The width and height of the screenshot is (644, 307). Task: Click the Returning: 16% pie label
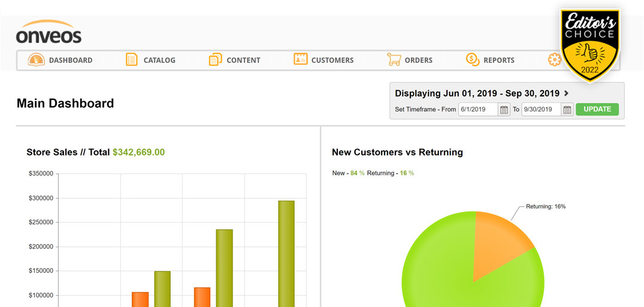click(x=546, y=206)
